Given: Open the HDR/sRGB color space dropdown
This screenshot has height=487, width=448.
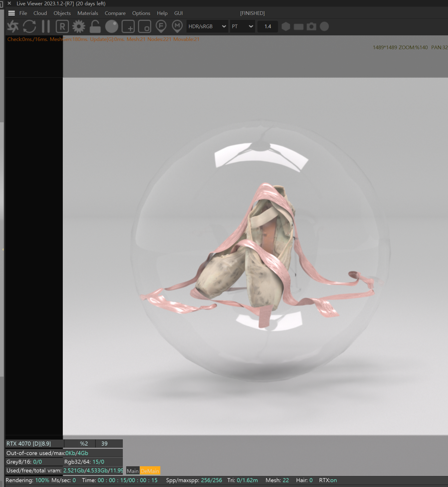Looking at the screenshot, I should pos(207,27).
